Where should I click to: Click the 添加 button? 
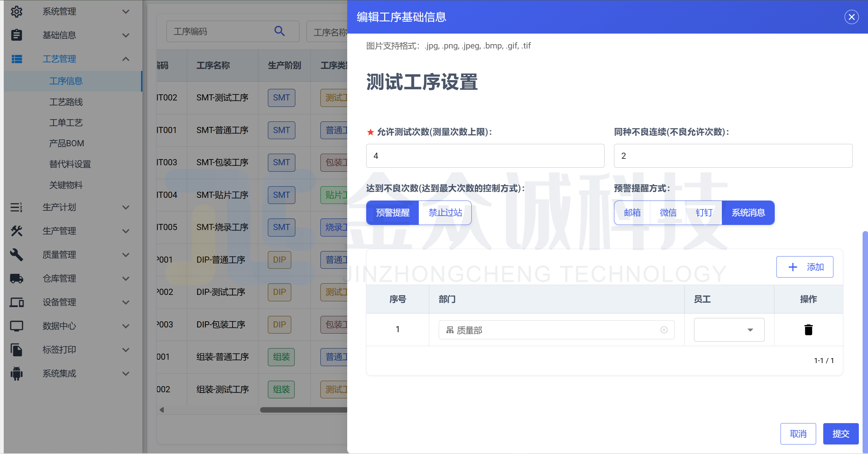805,267
